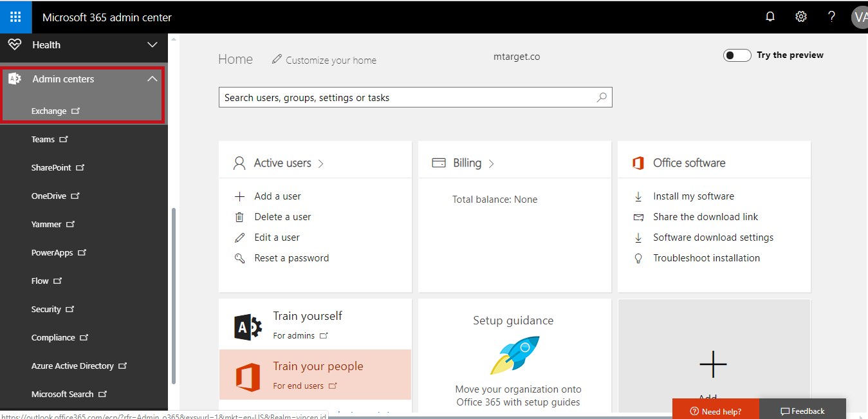
Task: Click the Delete a user link
Action: point(282,217)
